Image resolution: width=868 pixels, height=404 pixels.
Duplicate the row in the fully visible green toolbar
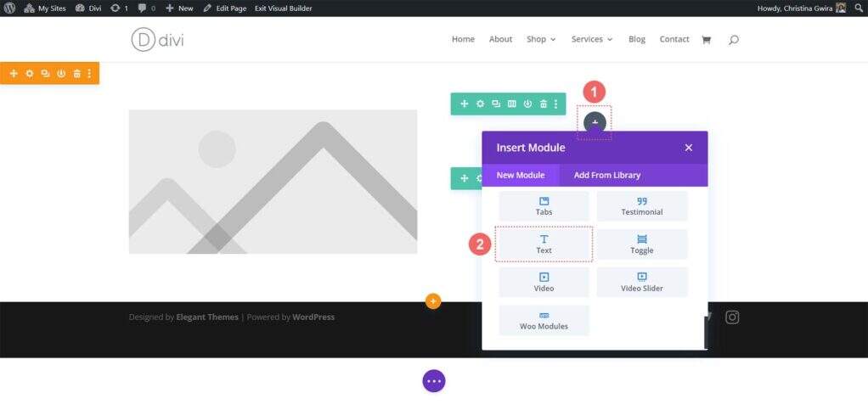pos(496,104)
